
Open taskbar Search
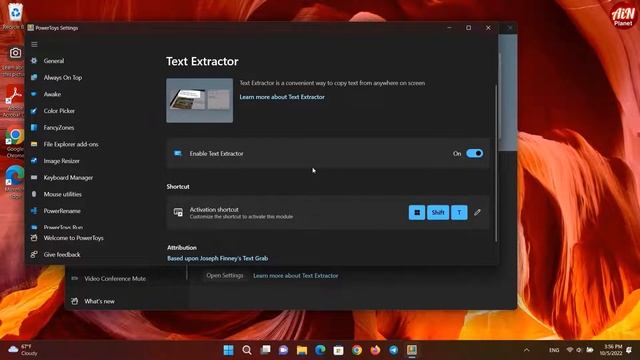(x=247, y=350)
